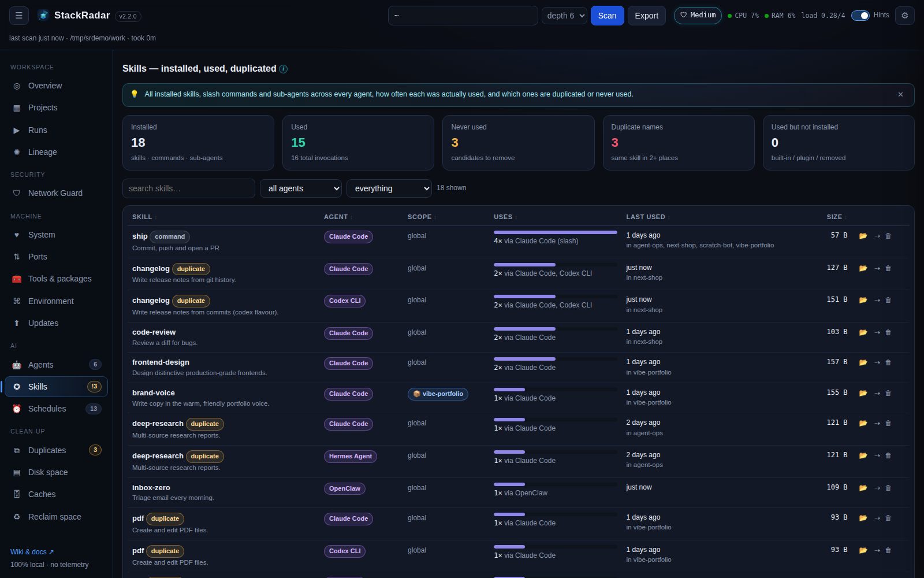Image resolution: width=924 pixels, height=578 pixels.
Task: Click the Duplicate names summary card
Action: [x=679, y=143]
